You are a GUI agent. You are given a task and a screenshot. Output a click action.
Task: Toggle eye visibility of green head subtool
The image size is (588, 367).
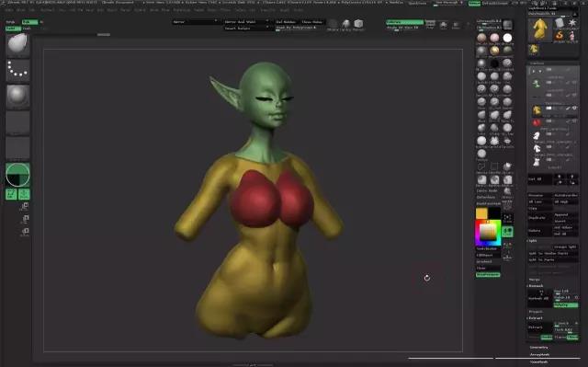tap(574, 82)
